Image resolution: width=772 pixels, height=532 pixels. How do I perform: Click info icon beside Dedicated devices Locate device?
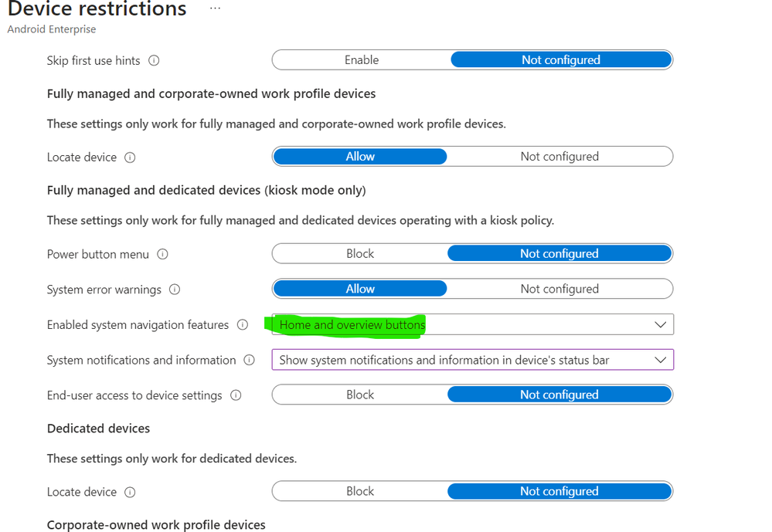point(130,492)
